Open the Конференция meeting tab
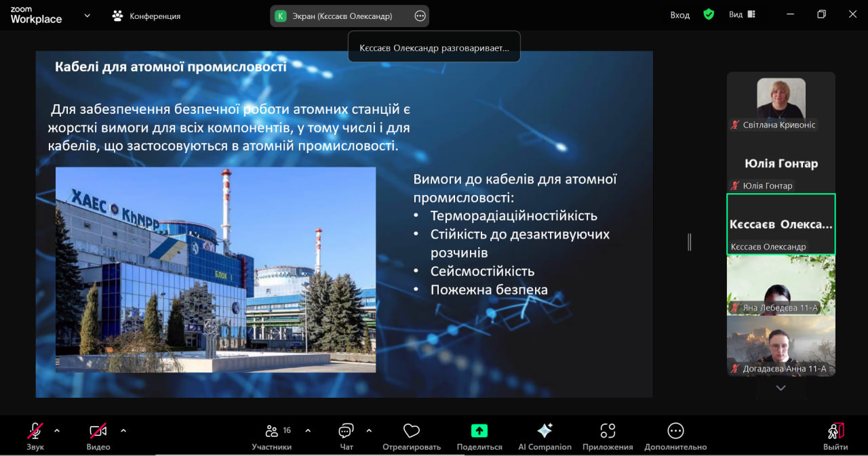 click(x=146, y=16)
